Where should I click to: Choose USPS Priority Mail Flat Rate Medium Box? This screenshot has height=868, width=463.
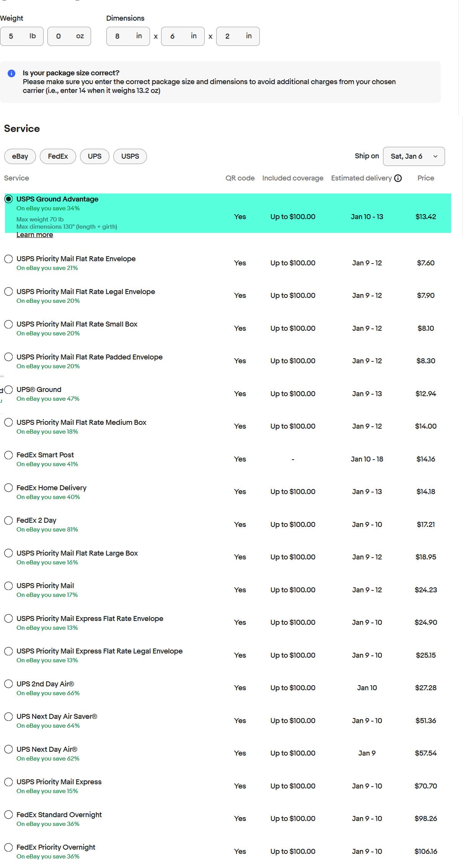pos(8,422)
